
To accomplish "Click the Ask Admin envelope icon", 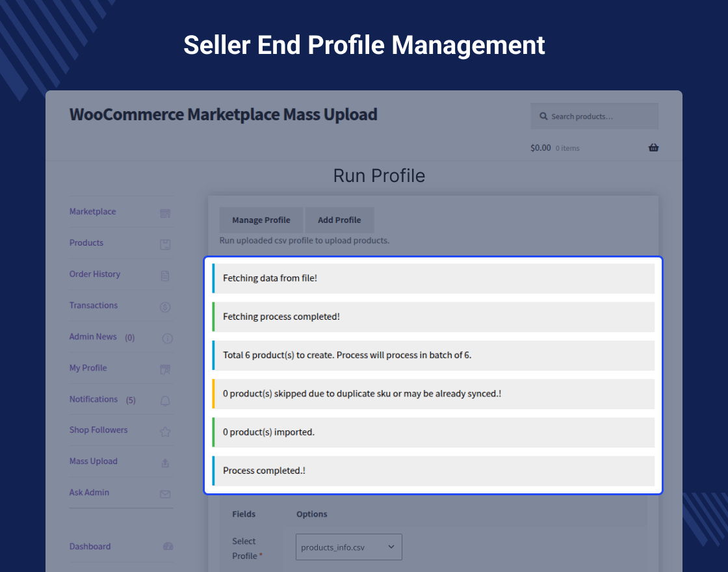I will point(165,494).
